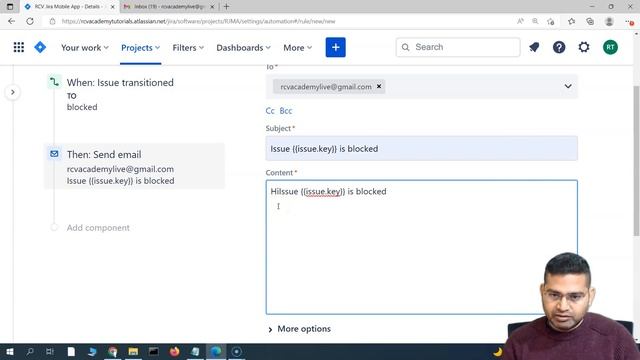Click the browser back arrow
640x360 pixels.
point(11,21)
